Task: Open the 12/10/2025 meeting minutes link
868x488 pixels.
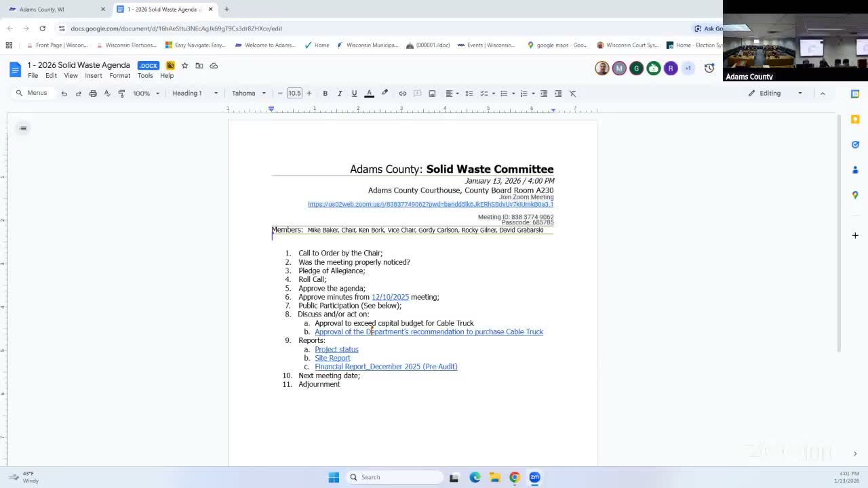Action: coord(390,297)
